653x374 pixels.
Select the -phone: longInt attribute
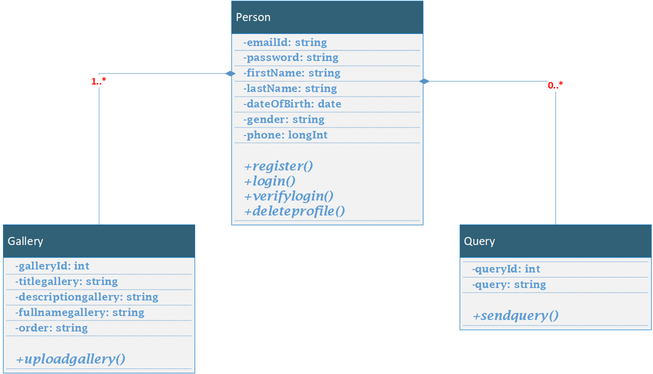tap(285, 135)
